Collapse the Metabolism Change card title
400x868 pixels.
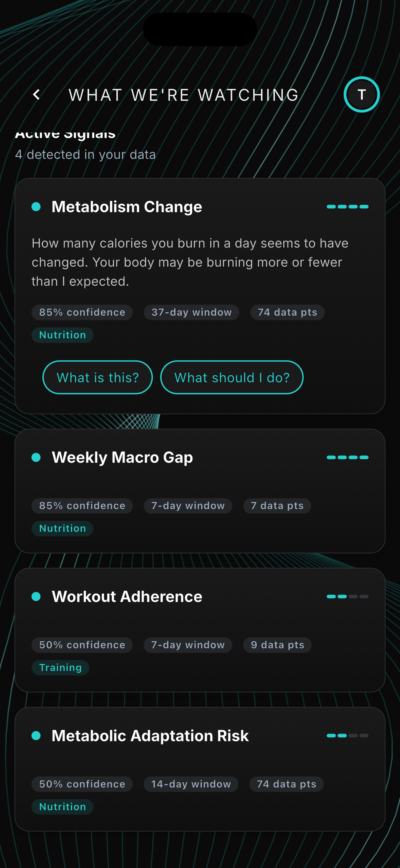click(x=127, y=206)
